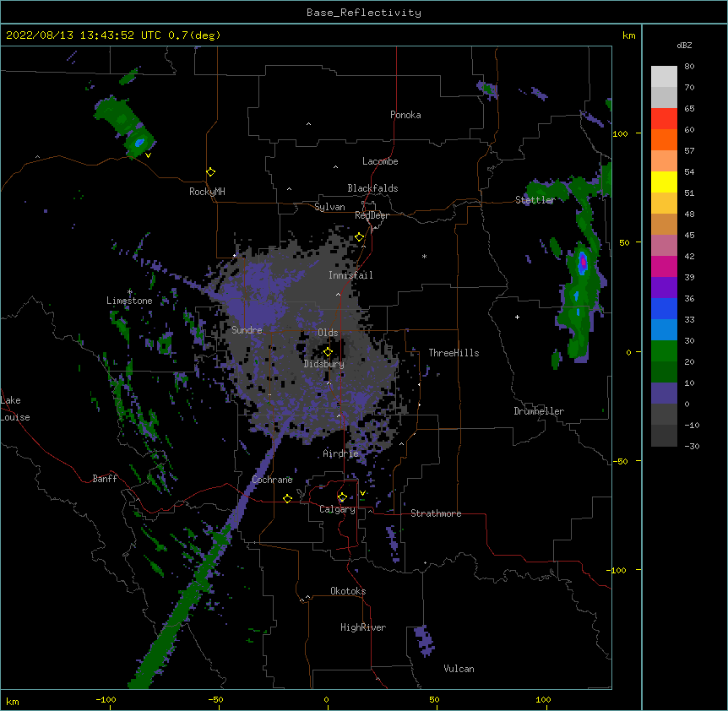Click the Olds town label

[x=328, y=333]
